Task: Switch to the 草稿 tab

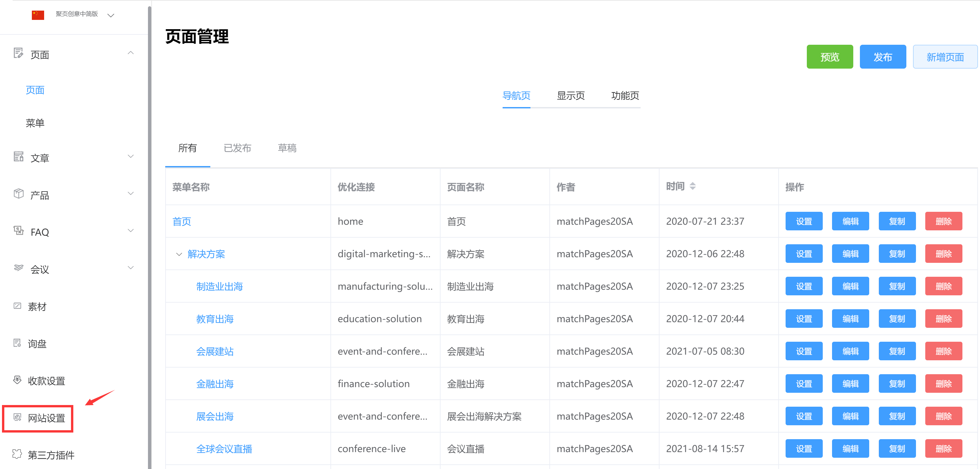Action: tap(287, 148)
